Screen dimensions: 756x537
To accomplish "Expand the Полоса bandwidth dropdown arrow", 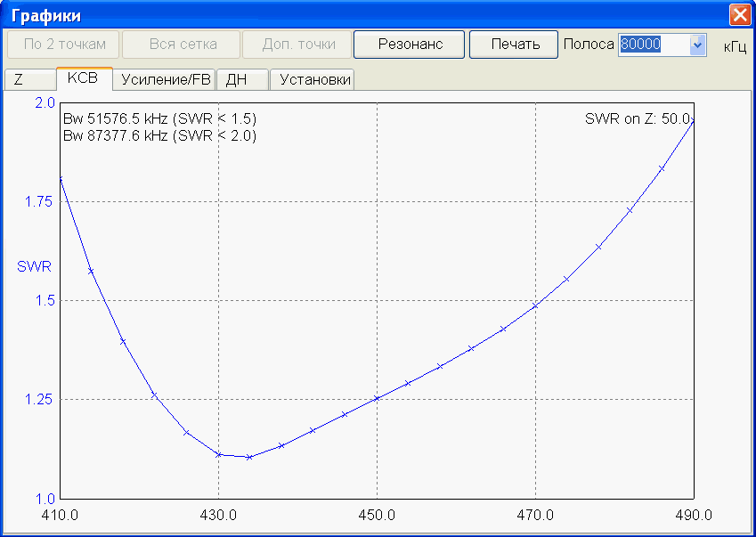I will [x=696, y=45].
